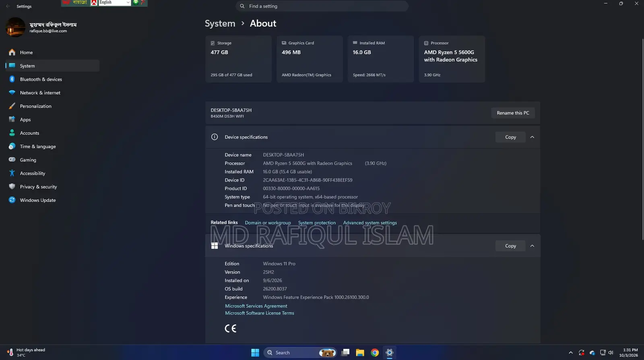Click the Accessibility figure icon
This screenshot has height=360, width=644.
(x=12, y=173)
